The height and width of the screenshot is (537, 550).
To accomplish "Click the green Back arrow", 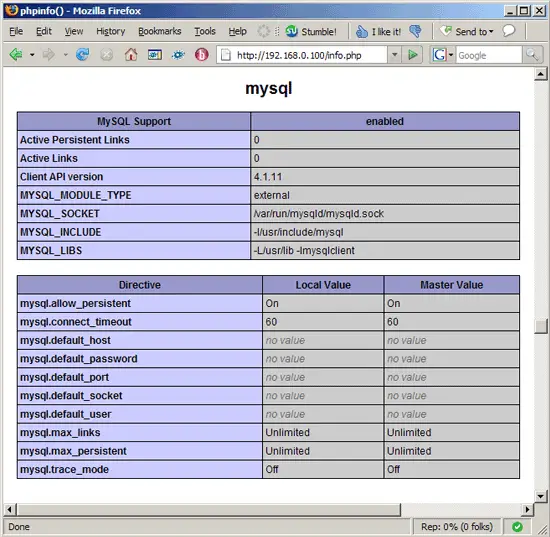I will [x=16, y=55].
